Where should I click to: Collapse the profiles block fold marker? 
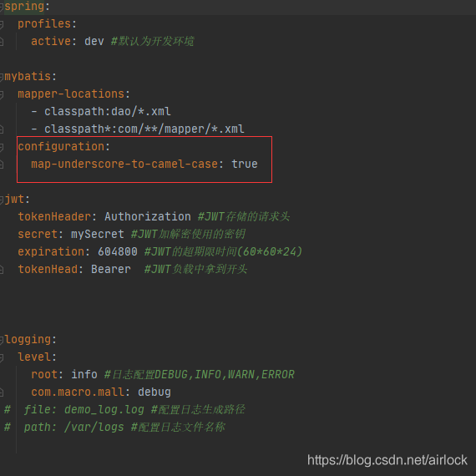click(x=1, y=24)
